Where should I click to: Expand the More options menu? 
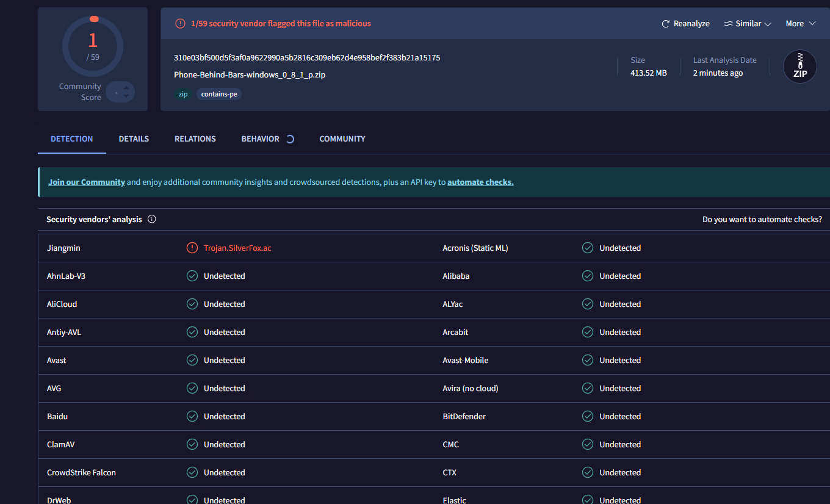tap(800, 24)
